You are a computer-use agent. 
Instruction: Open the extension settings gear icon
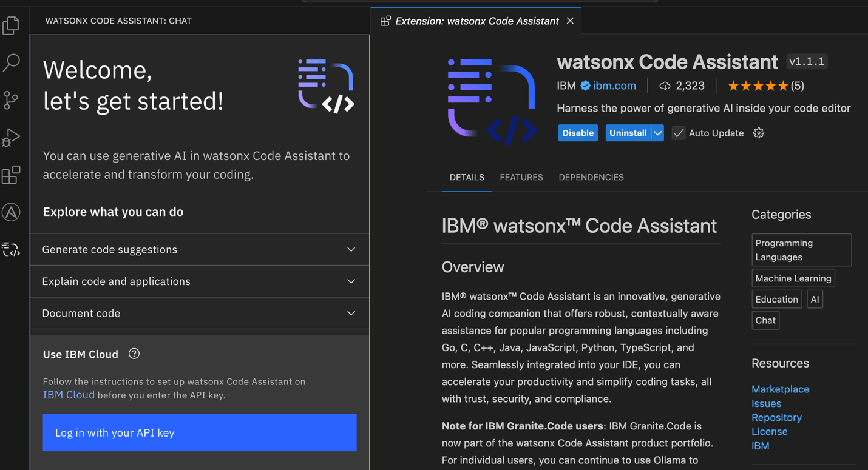coord(759,133)
